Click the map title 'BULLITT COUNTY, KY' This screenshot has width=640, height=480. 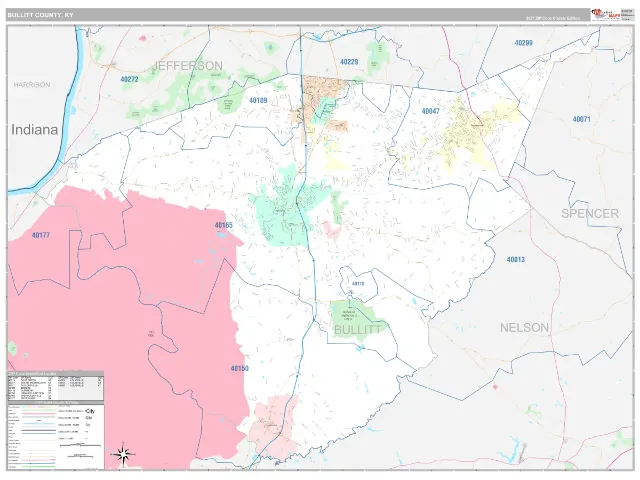(x=40, y=15)
